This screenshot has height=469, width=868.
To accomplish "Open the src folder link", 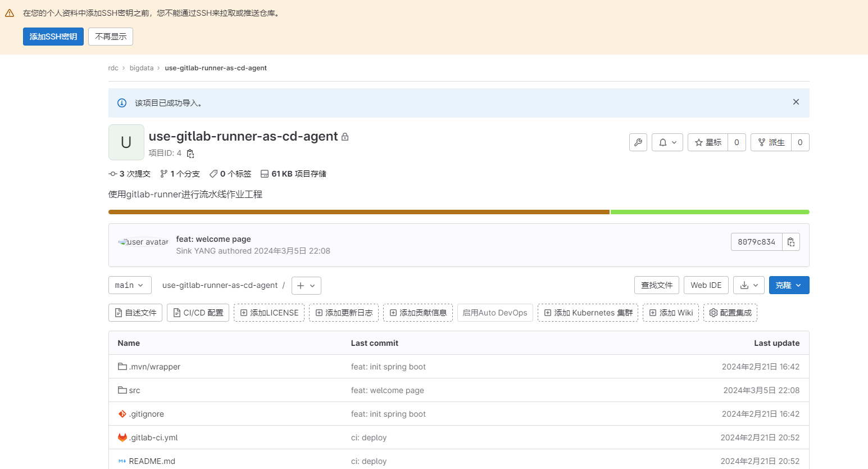I will 134,390.
